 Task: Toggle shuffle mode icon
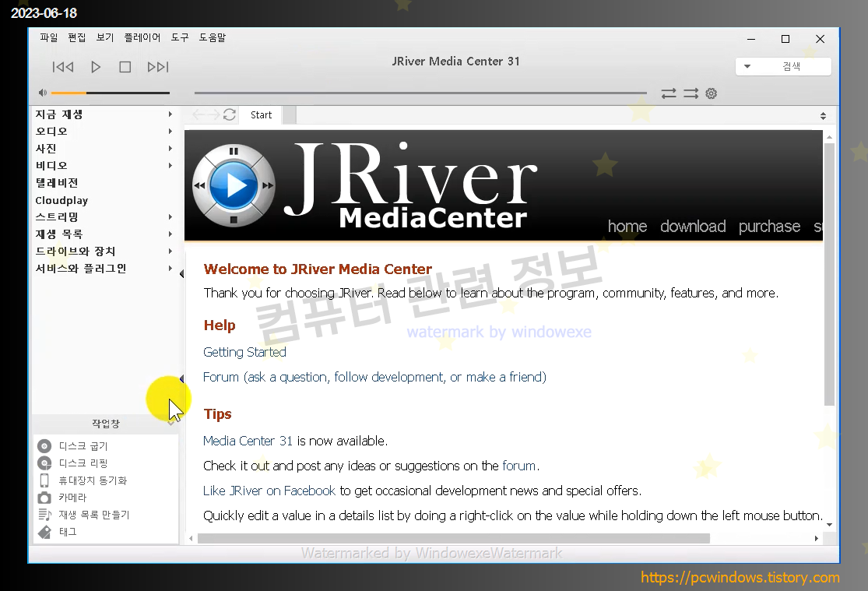[x=691, y=93]
